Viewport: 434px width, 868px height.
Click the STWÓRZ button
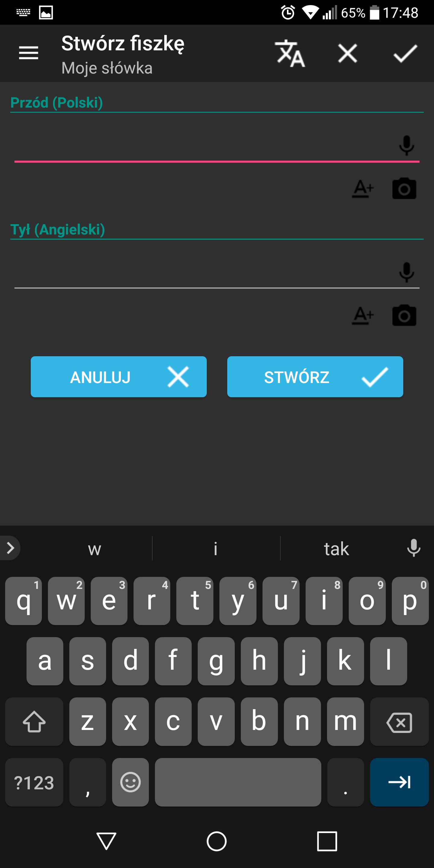click(x=315, y=377)
